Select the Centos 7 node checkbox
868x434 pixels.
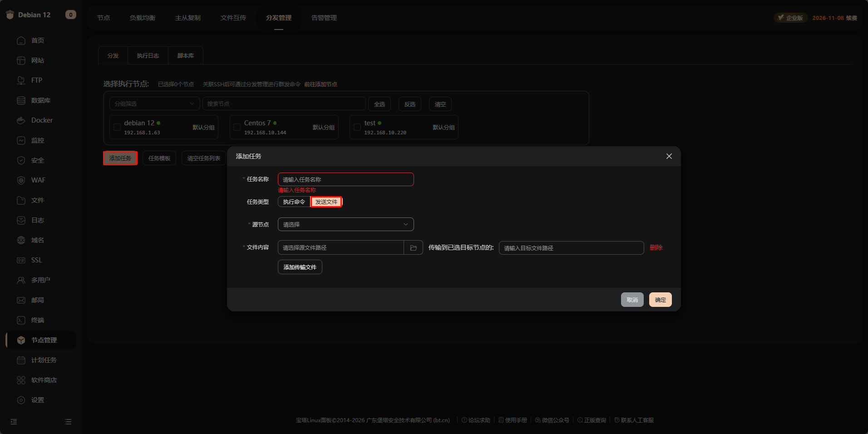(237, 128)
